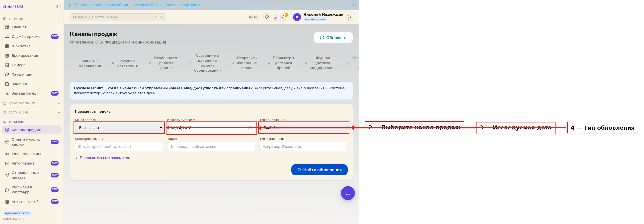Open Оплата иностр. картой

tap(32, 142)
